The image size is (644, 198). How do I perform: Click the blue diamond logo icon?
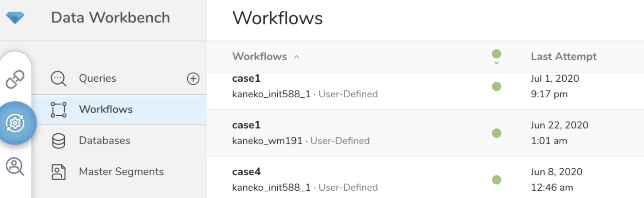15,18
